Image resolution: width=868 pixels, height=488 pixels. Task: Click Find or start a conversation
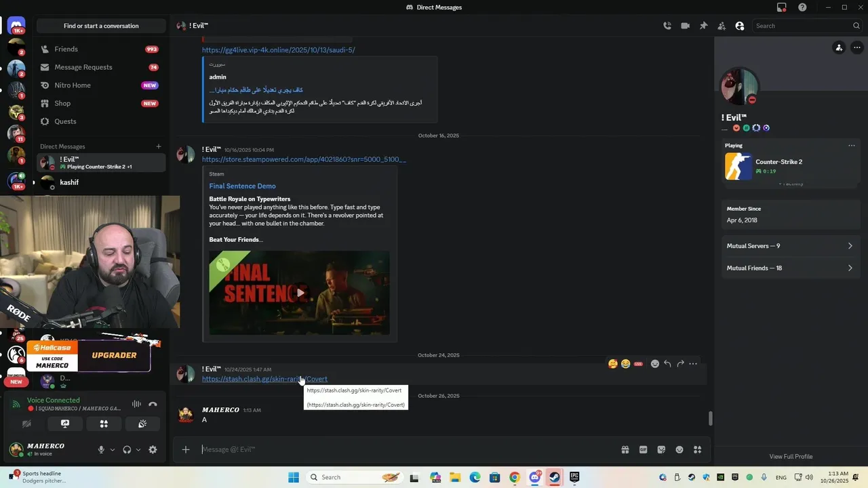[101, 26]
